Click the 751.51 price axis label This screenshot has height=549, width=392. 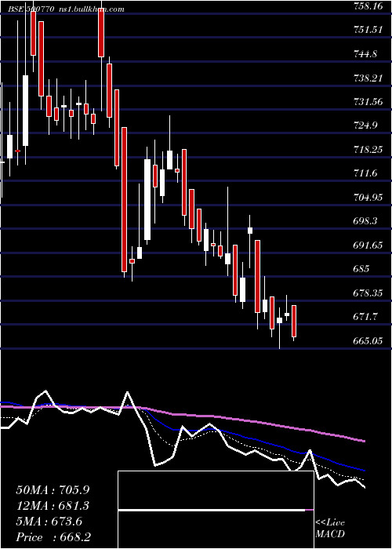click(x=369, y=30)
